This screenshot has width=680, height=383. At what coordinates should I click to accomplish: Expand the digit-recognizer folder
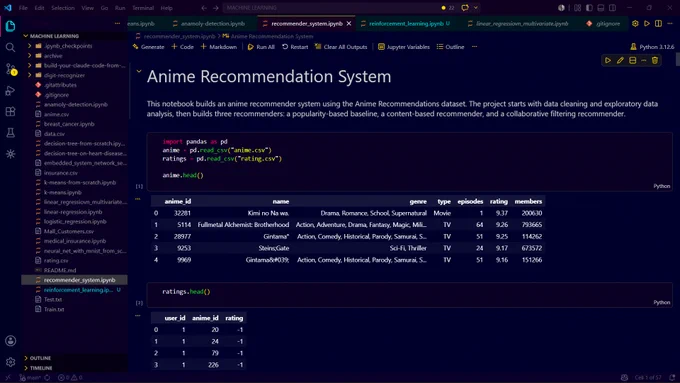(x=29, y=75)
